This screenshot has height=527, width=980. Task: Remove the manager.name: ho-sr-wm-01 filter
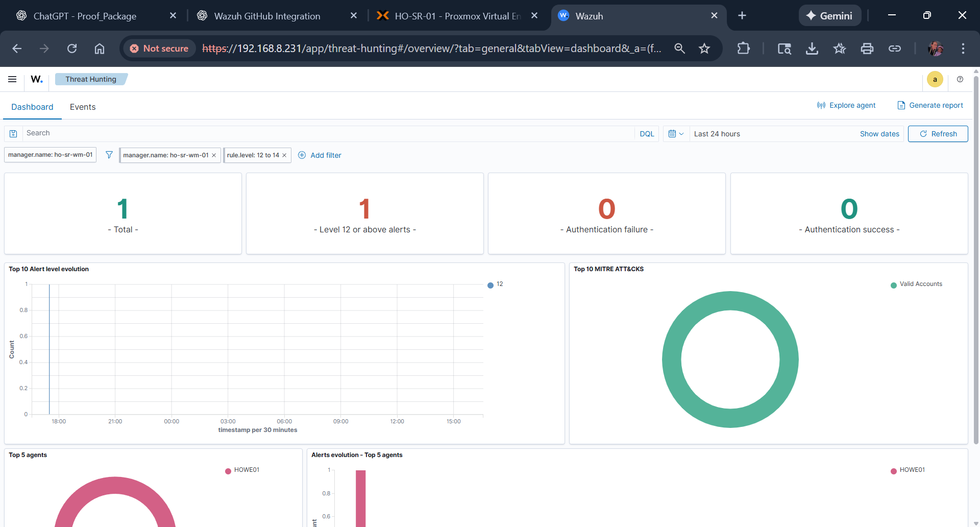[x=214, y=155]
